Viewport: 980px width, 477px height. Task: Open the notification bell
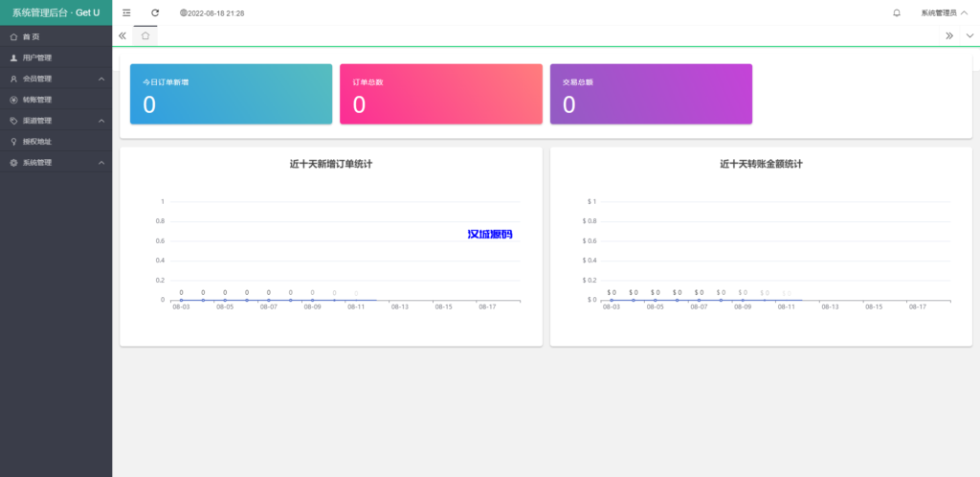pyautogui.click(x=897, y=12)
